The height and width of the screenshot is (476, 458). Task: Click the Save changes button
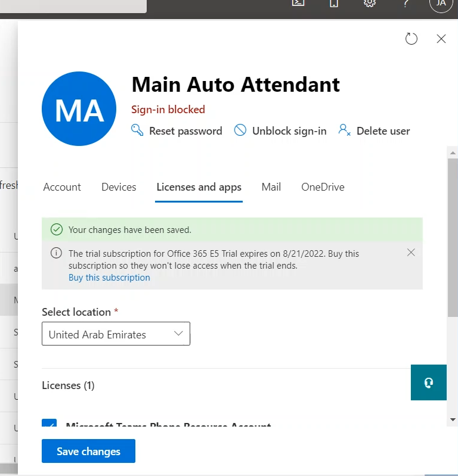(x=88, y=451)
